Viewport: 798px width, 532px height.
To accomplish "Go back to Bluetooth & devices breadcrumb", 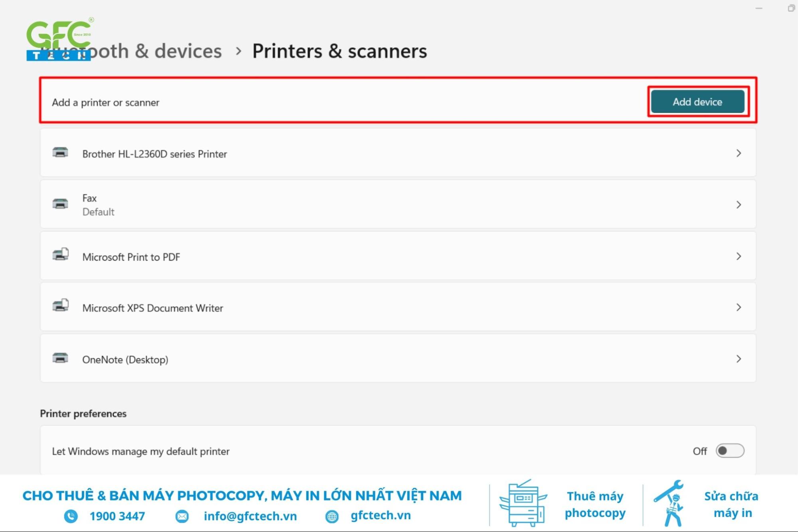I will click(x=131, y=51).
